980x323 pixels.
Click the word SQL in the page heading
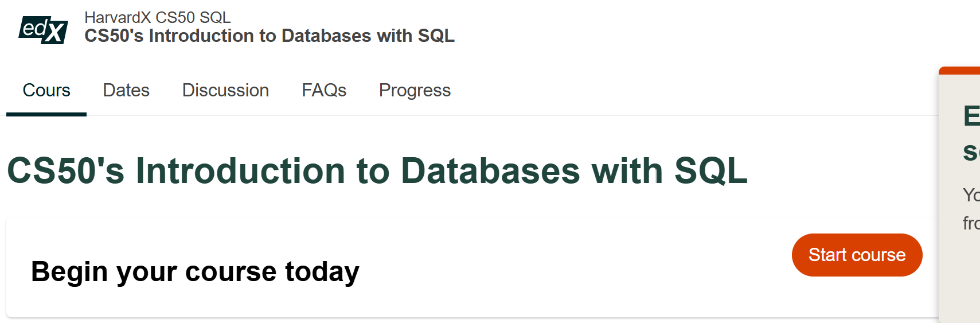(710, 171)
